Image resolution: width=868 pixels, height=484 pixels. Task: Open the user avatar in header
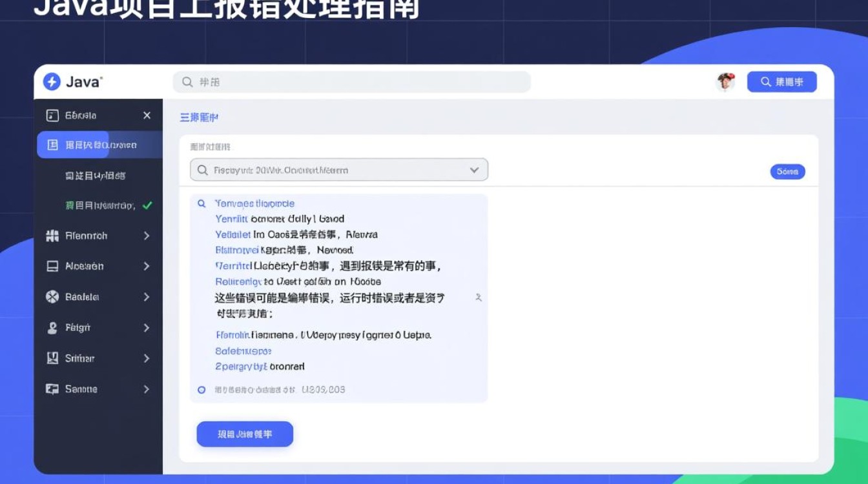[726, 81]
